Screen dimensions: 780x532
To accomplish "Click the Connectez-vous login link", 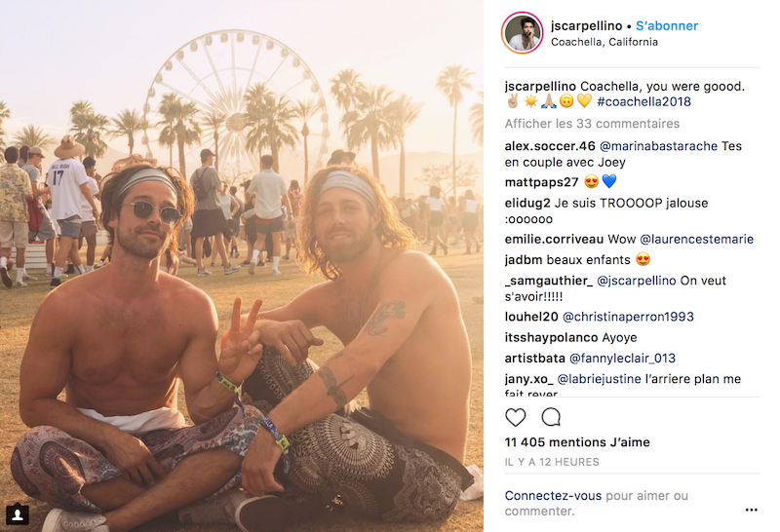I will pyautogui.click(x=553, y=496).
